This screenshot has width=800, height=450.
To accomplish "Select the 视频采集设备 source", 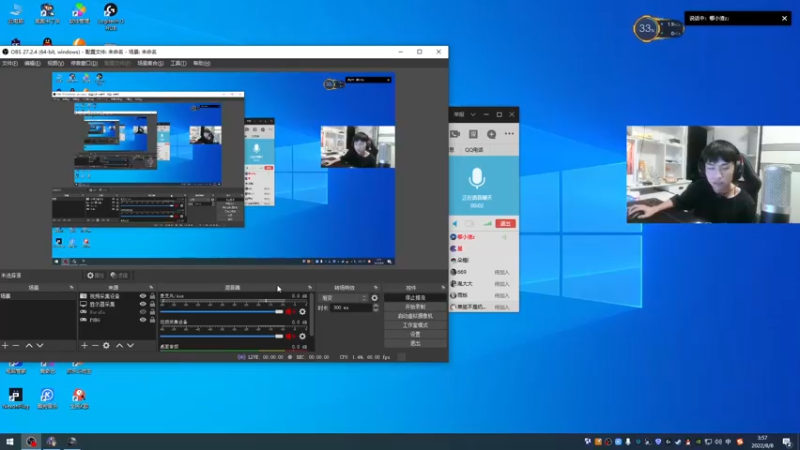I will click(x=105, y=296).
